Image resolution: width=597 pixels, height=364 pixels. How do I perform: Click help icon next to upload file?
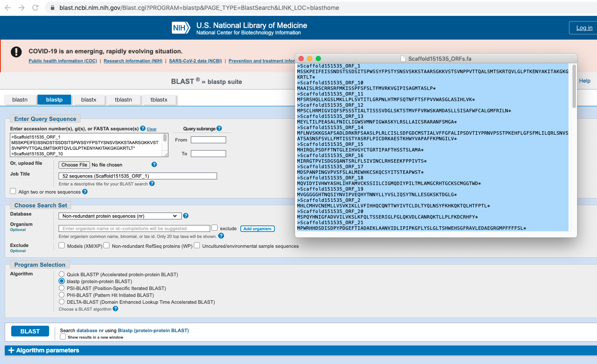[x=154, y=164]
